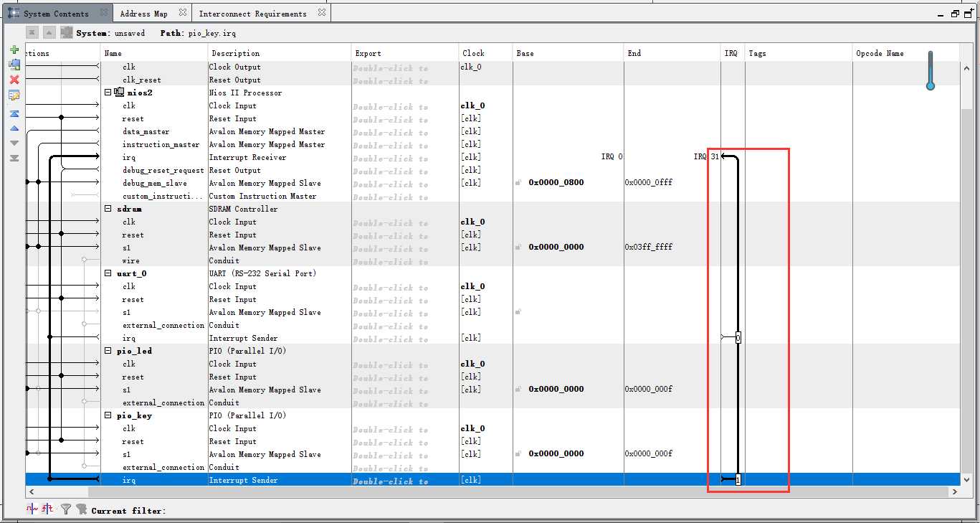Screen dimensions: 980x523
Task: Click the horizontal scrollbar left arrow
Action: click(32, 492)
